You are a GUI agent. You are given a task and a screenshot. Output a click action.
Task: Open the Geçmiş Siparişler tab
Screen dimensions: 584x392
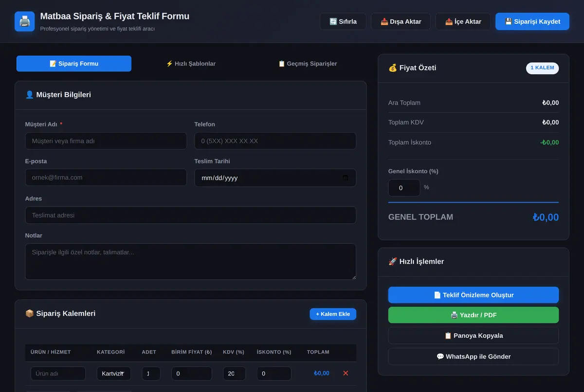pos(308,64)
